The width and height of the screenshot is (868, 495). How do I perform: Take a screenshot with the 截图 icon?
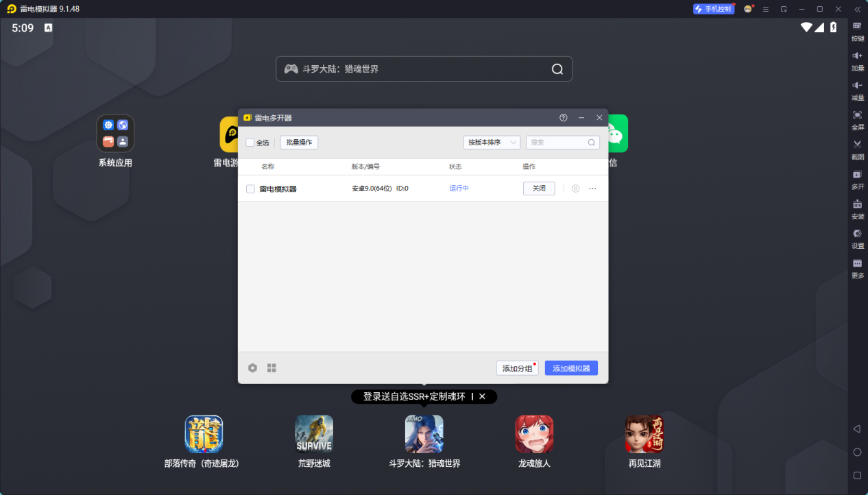[857, 144]
